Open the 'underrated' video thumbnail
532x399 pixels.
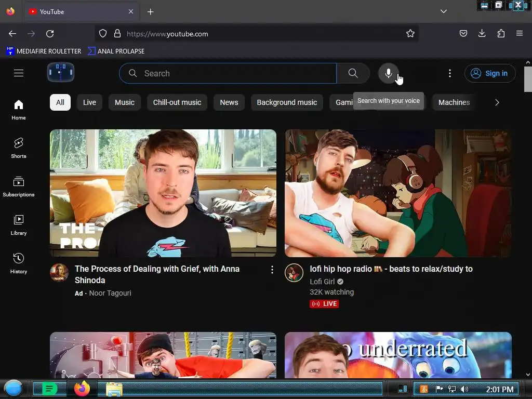[x=398, y=355]
